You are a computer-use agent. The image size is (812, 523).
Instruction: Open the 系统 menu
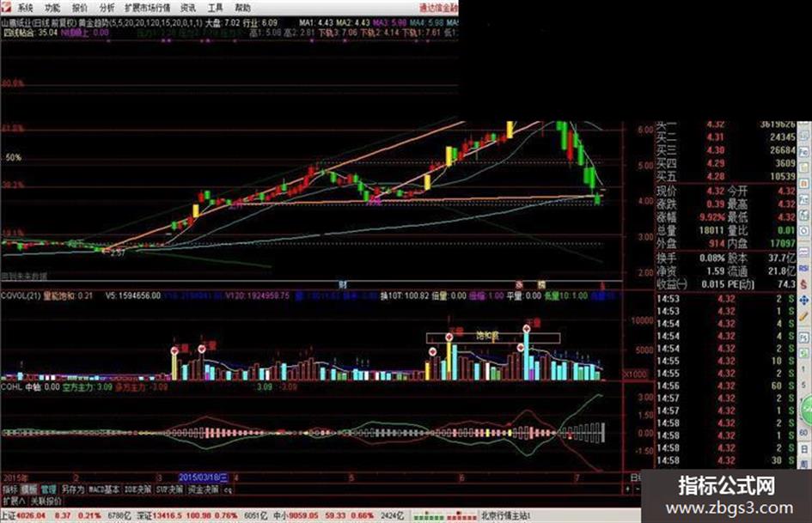point(25,8)
